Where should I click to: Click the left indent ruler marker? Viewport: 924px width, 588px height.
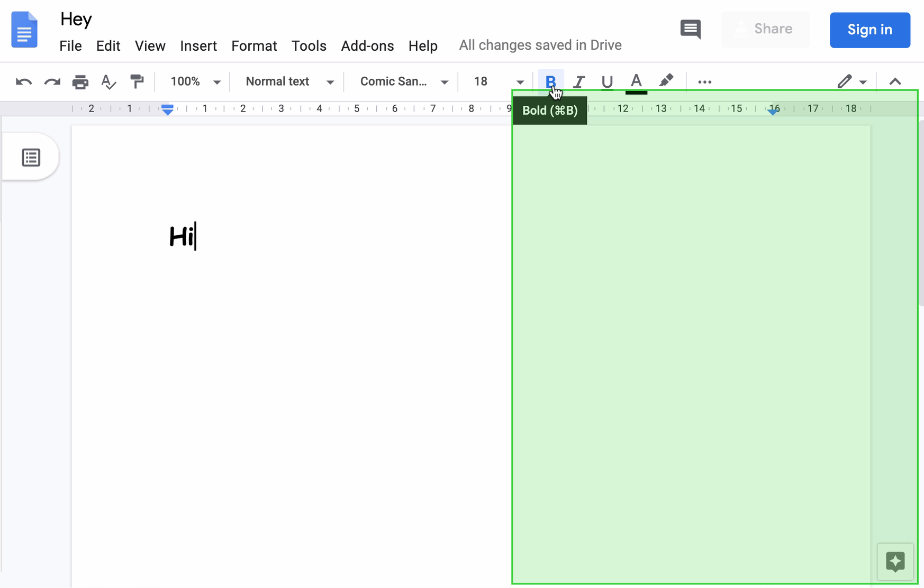(x=167, y=111)
